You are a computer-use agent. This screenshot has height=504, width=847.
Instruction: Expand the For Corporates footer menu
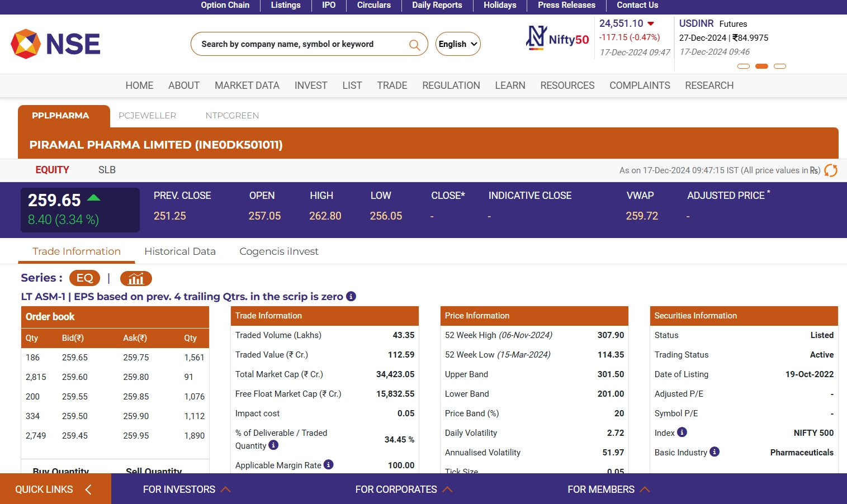point(403,489)
